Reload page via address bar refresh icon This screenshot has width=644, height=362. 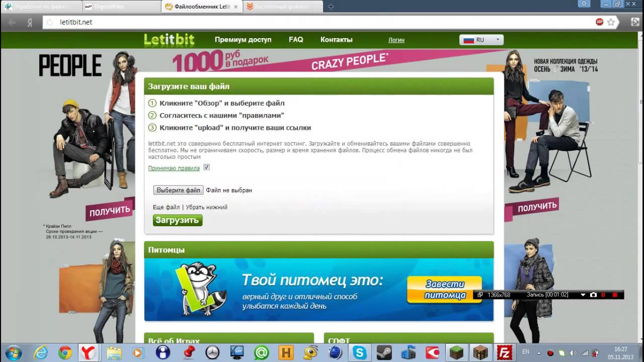(50, 22)
